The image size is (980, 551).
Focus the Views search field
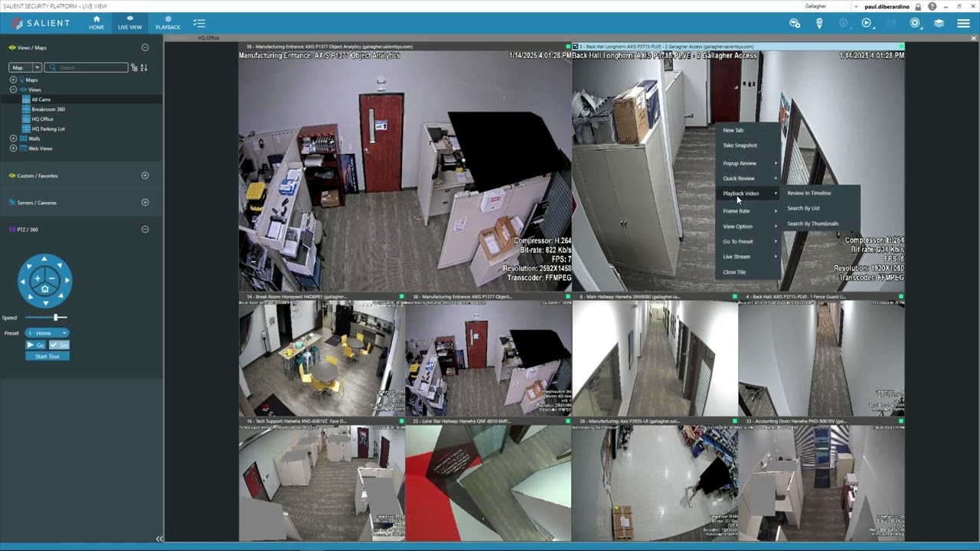point(87,67)
